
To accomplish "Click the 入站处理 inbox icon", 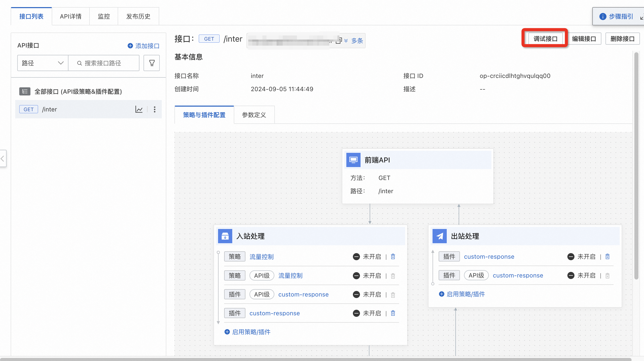I will (225, 236).
